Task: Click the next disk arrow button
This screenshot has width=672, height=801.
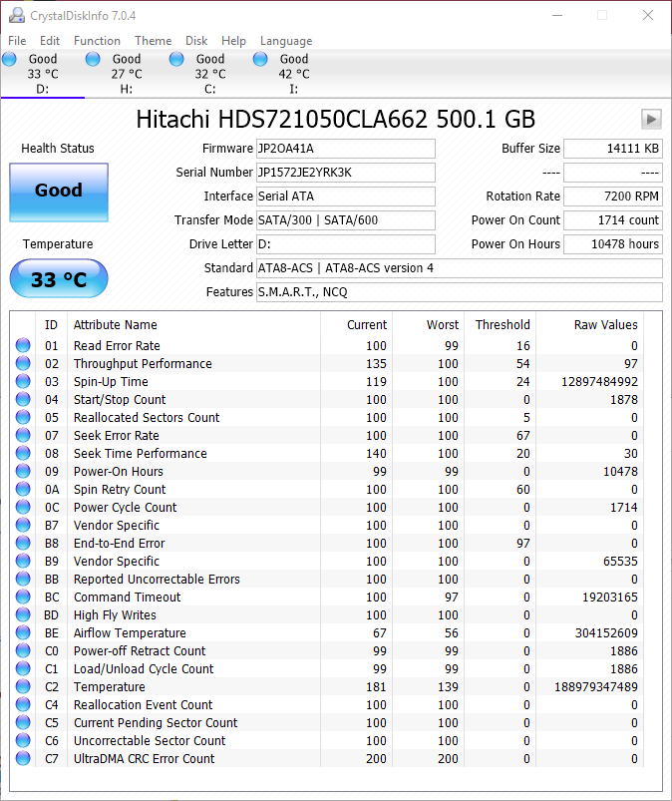Action: [x=651, y=119]
